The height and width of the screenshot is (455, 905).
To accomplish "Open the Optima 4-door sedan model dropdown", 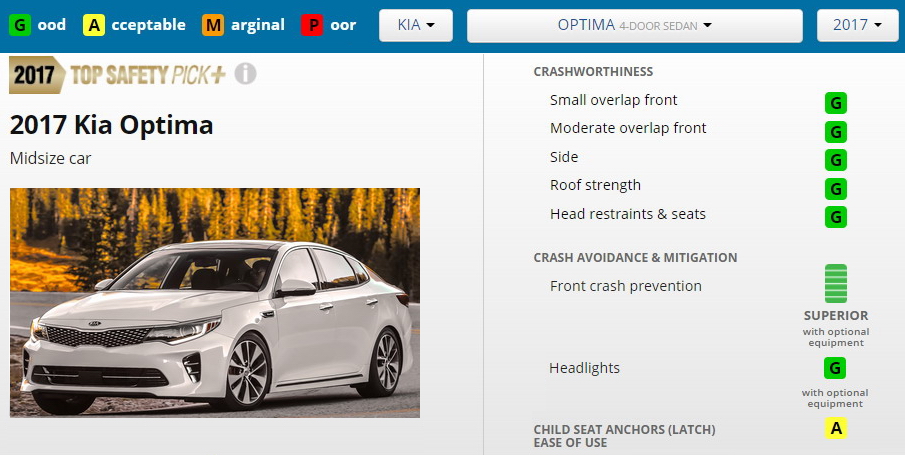I will pos(634,25).
